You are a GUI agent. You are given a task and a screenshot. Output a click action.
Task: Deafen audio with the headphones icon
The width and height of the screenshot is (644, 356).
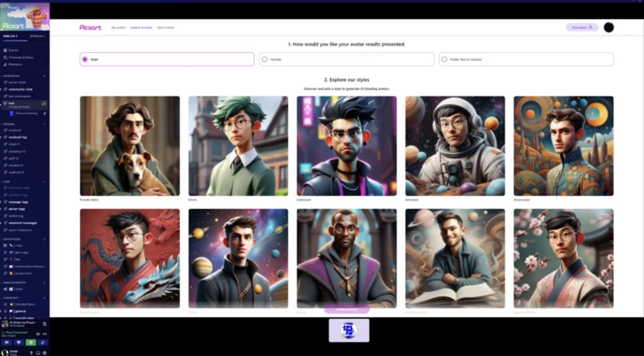tap(37, 352)
